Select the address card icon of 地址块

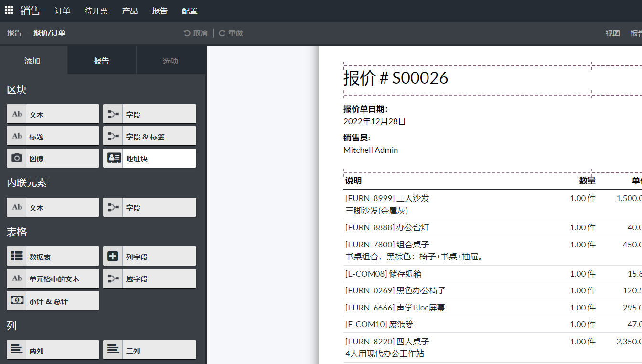114,158
